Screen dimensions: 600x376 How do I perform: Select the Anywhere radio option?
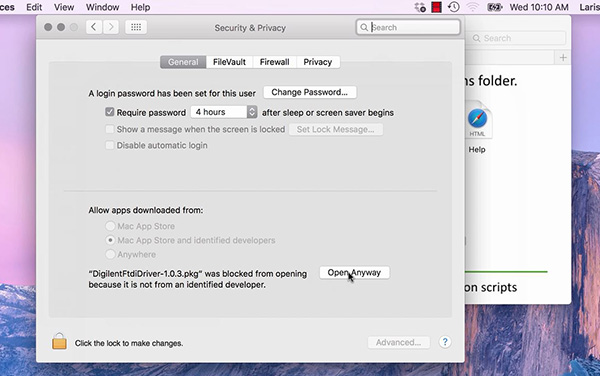tap(110, 254)
